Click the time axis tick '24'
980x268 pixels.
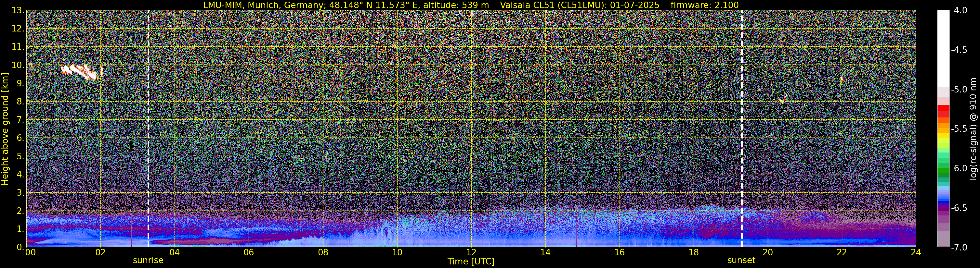[x=916, y=252]
